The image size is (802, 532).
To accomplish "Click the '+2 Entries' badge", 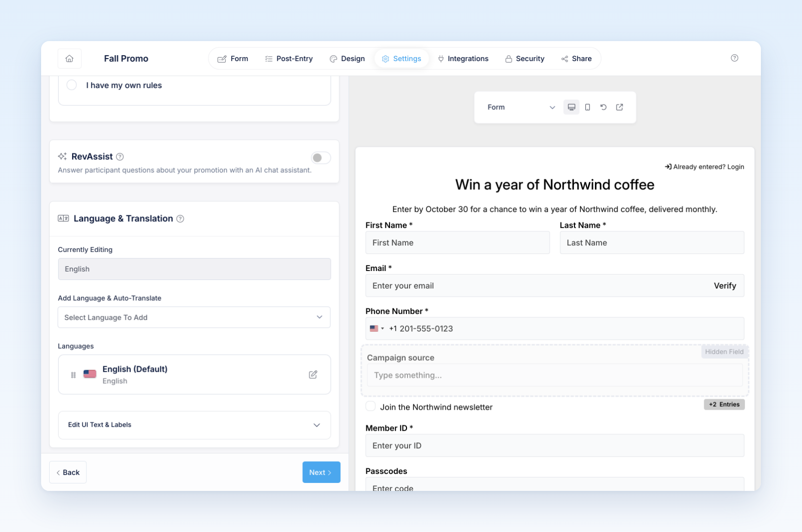I will [x=724, y=404].
